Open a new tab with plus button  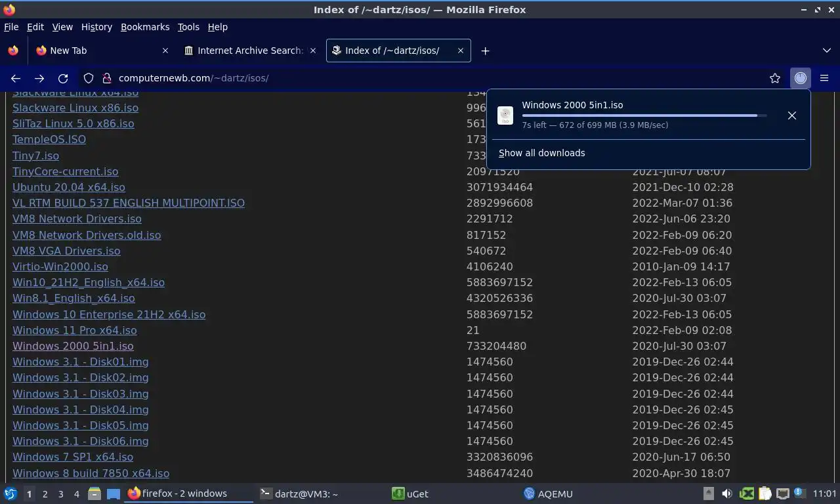click(485, 51)
